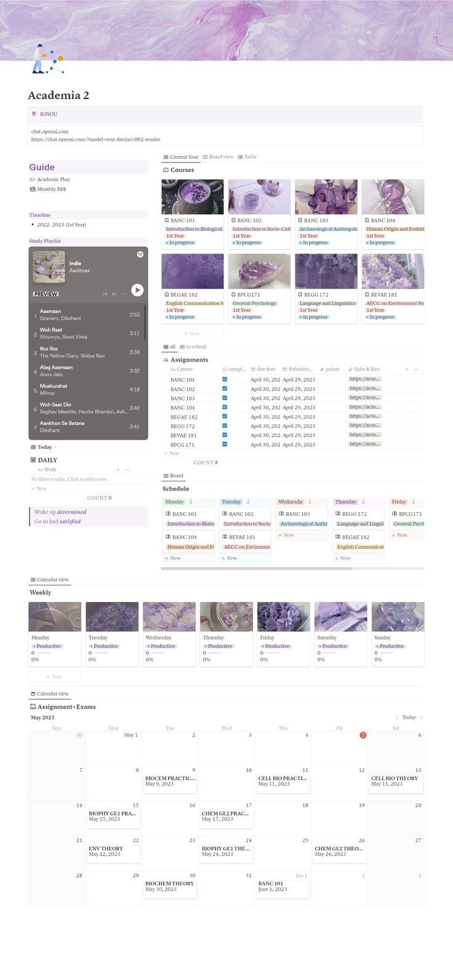Go to previous month in Assignment+Exams calendar
Viewport: 453px width, 980px height.
click(x=397, y=717)
